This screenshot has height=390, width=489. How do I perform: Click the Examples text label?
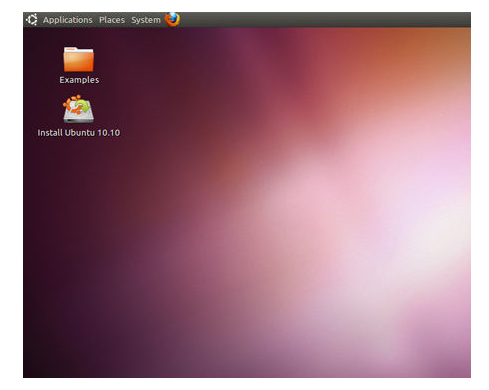tap(79, 80)
